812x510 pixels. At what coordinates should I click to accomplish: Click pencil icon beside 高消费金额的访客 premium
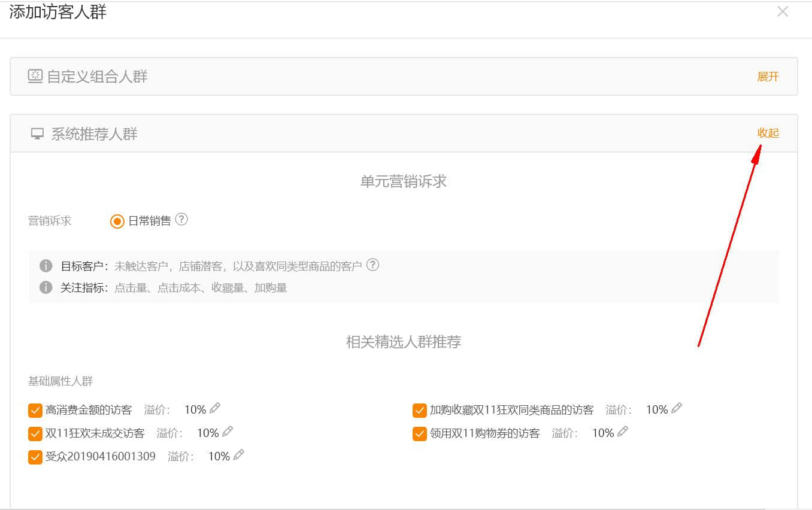point(215,409)
